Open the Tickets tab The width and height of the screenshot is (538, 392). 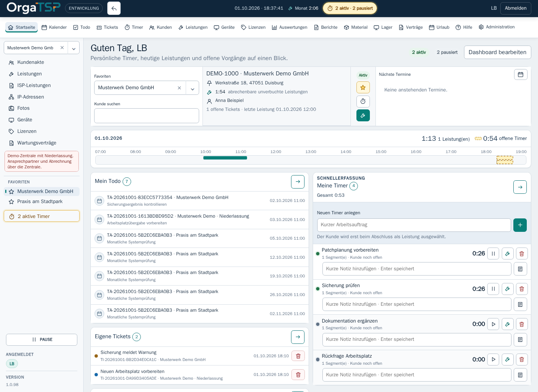click(107, 27)
